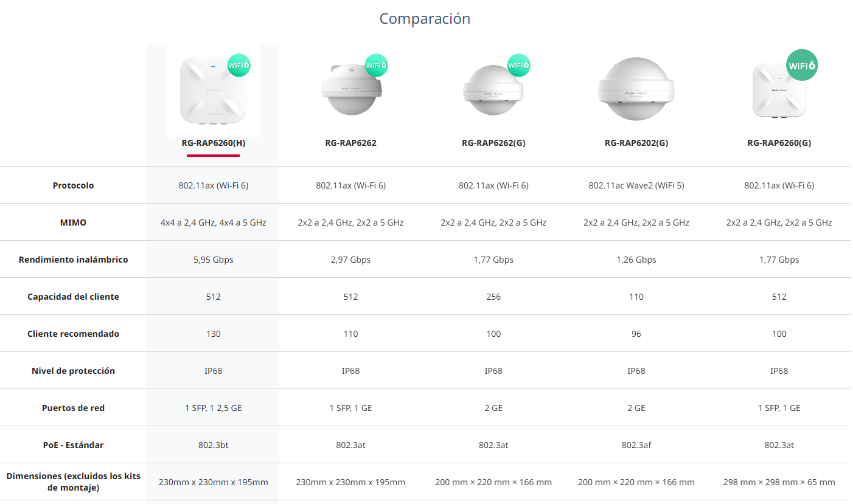Select the RG-RAP6262(G) model name
853x504 pixels.
point(493,143)
